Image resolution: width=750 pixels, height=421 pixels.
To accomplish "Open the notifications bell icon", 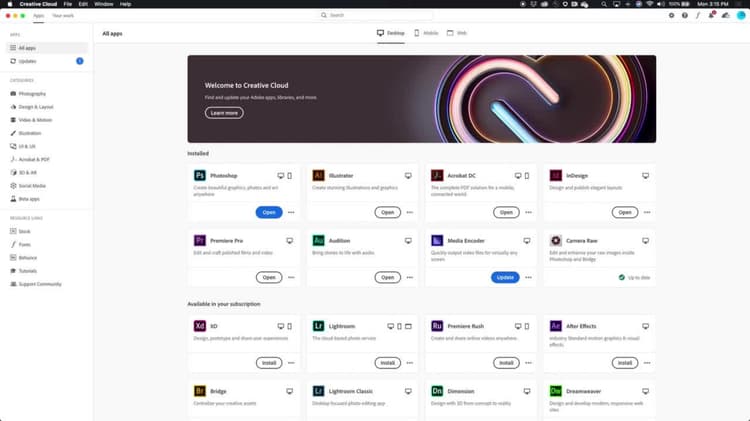I will click(711, 15).
